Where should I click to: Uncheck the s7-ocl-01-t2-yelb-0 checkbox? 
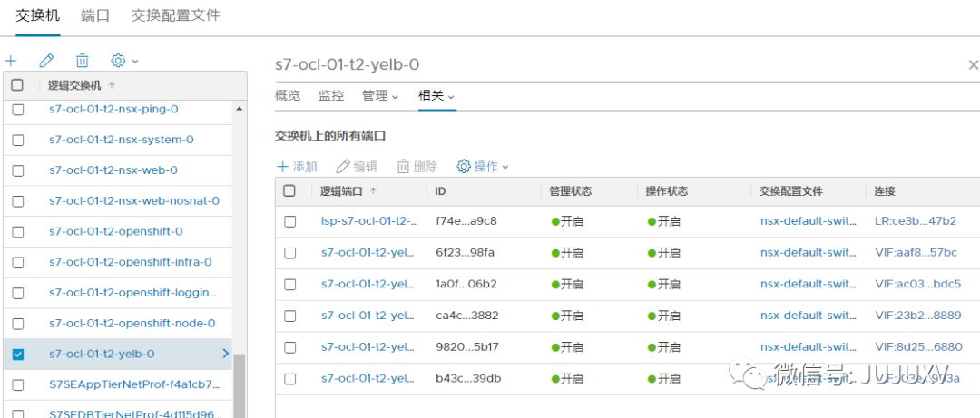tap(18, 355)
